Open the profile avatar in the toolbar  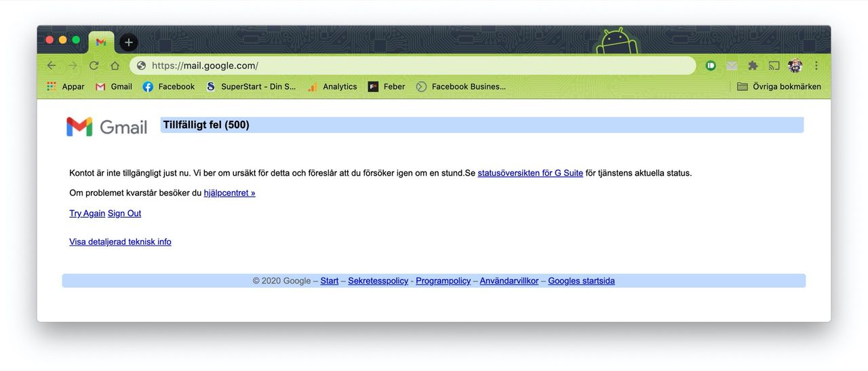(x=795, y=66)
